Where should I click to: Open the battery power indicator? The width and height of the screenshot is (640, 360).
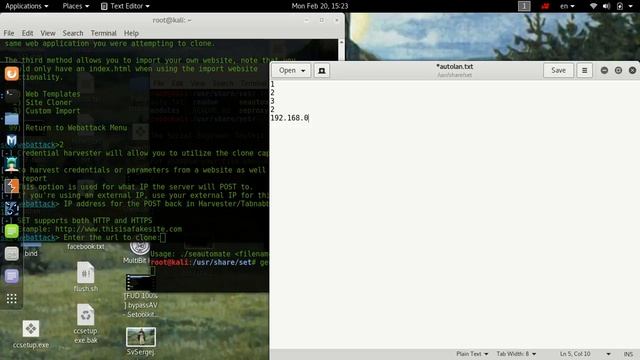click(x=620, y=6)
